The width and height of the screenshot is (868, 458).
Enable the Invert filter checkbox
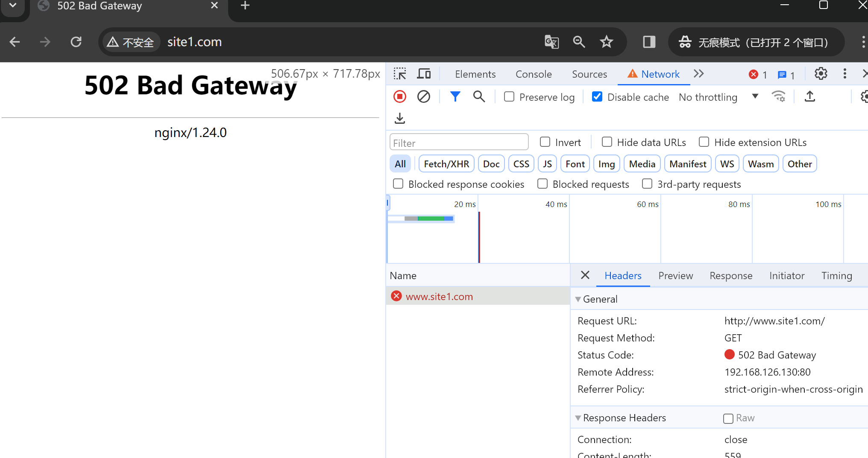pyautogui.click(x=545, y=142)
